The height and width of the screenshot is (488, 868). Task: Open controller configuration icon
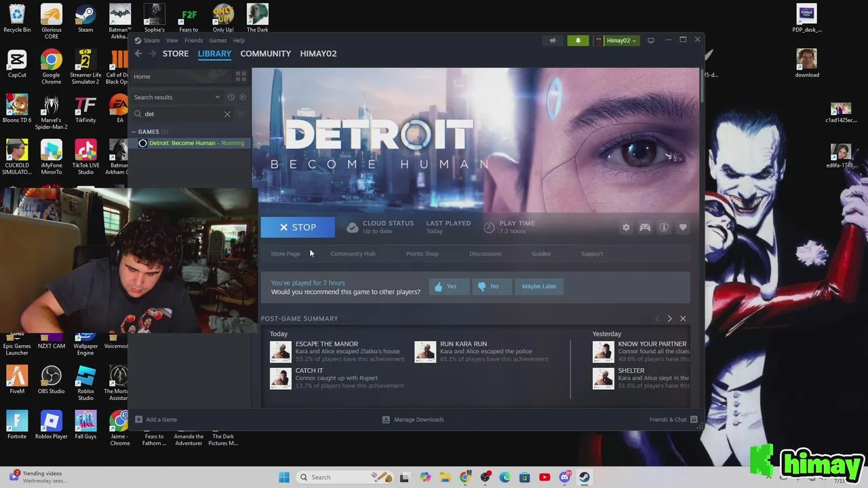[x=645, y=228]
